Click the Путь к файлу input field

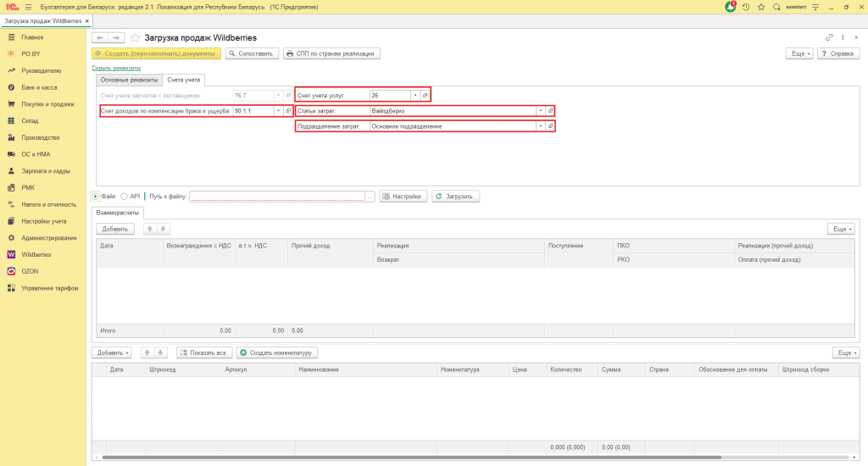[x=276, y=196]
